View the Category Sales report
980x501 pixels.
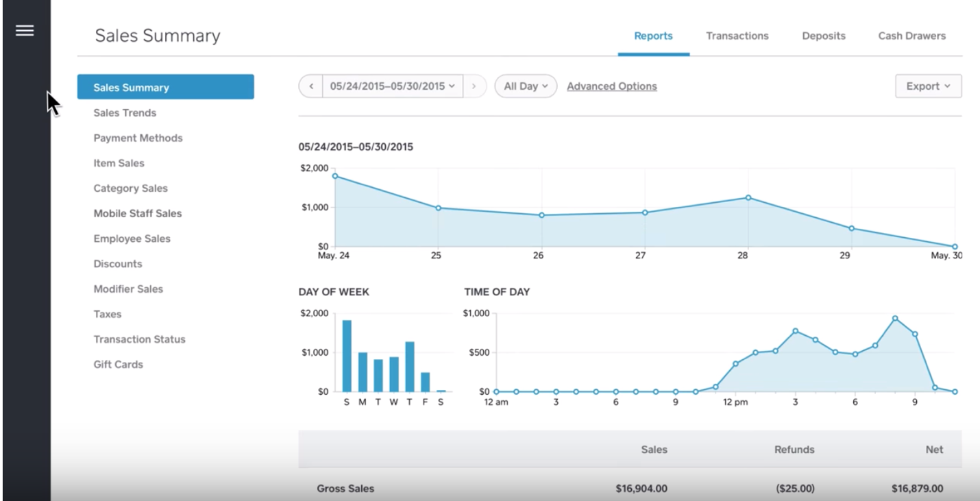130,188
